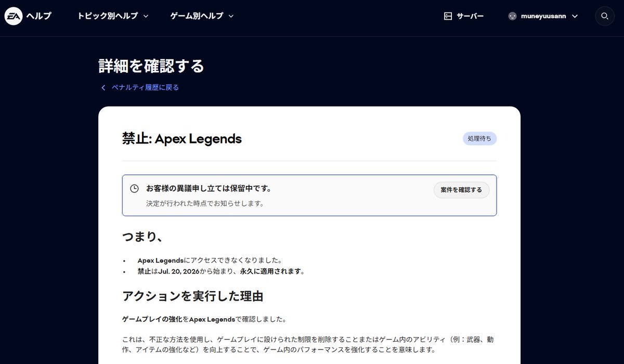Viewport: 624px width, 364px height.
Task: Click the ヘルプ home text
Action: [39, 16]
